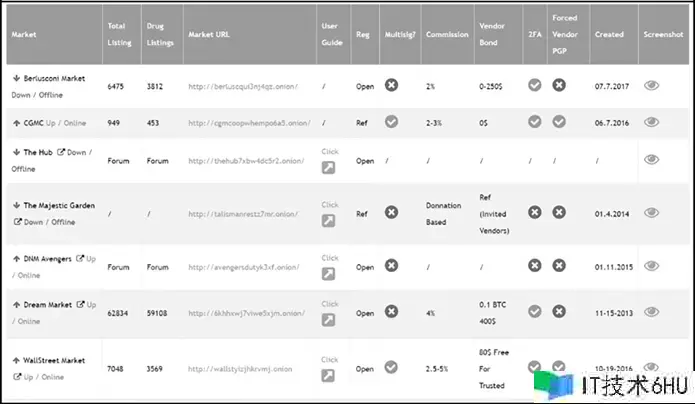Show the Dream Market screenshot eye icon
The image size is (695, 404).
(652, 311)
